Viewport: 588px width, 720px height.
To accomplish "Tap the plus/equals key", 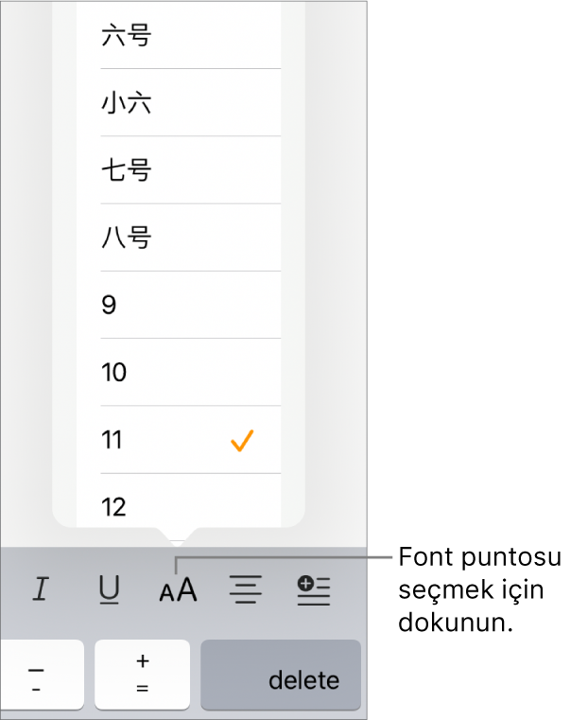I will coord(142,675).
